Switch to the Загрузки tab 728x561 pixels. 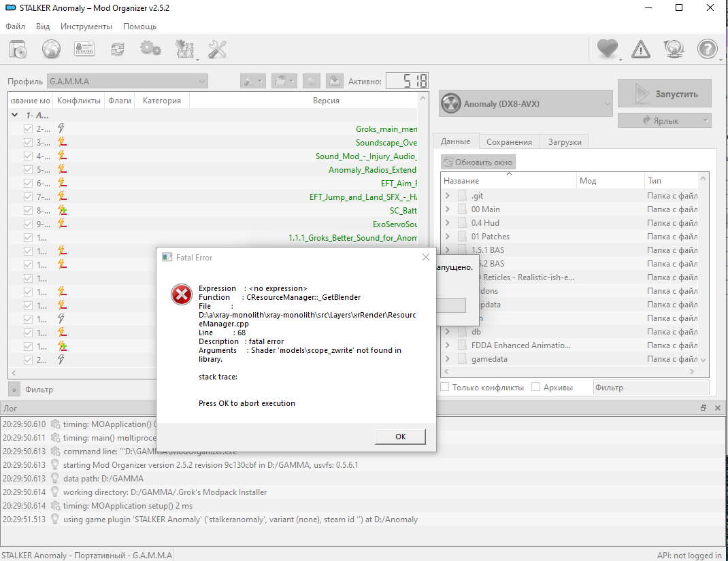coord(565,142)
